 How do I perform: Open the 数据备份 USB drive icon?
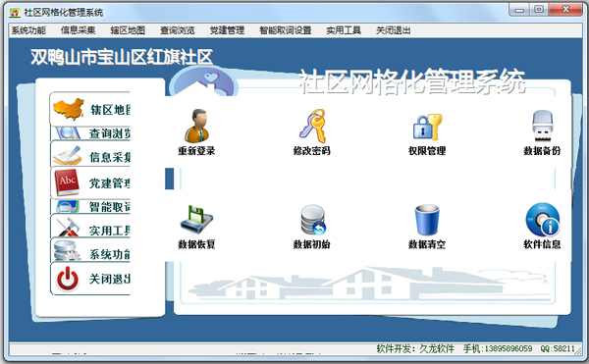pyautogui.click(x=543, y=126)
